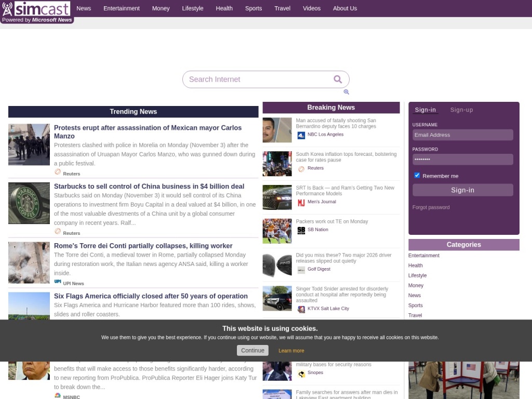532x399 pixels.
Task: Click the small zoom icon below search
Action: pos(346,92)
